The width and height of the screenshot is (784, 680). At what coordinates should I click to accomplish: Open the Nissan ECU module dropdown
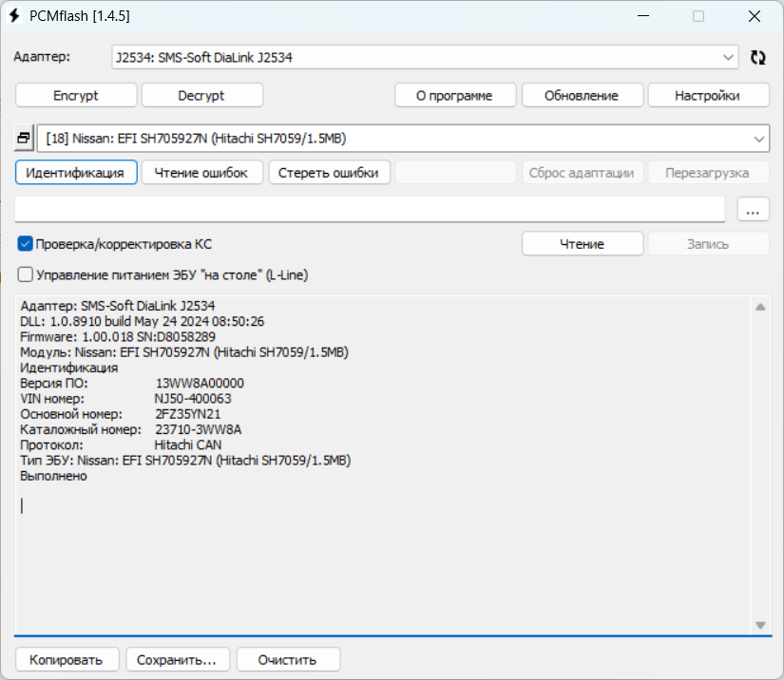tap(759, 138)
